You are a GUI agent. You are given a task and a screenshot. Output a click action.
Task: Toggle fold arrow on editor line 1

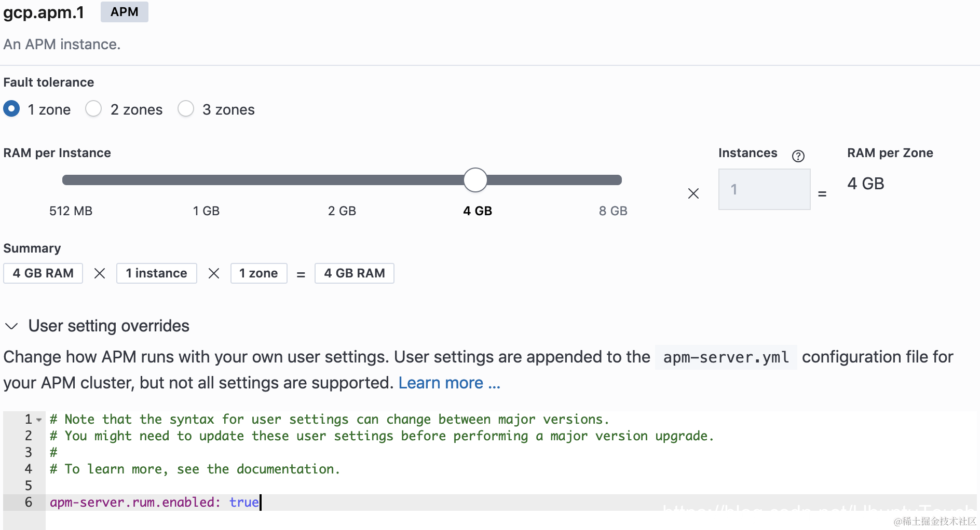coord(39,420)
